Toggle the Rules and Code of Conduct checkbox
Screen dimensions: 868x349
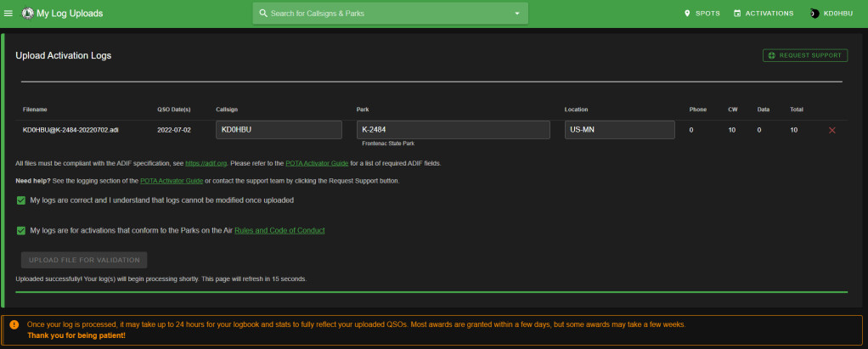tap(21, 230)
